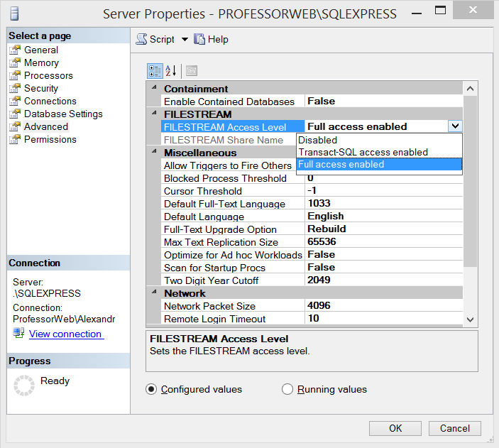
Task: Open the Connections page
Action: [x=50, y=101]
